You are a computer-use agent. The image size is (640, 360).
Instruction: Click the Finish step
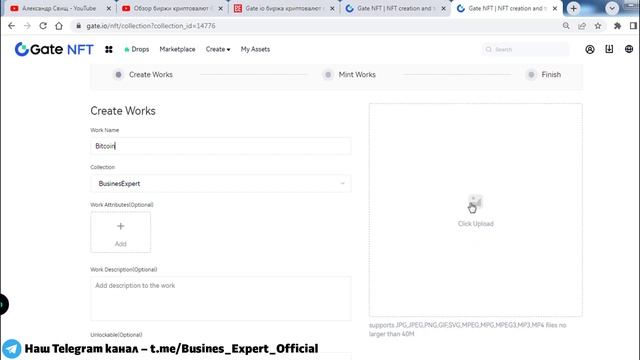(544, 75)
